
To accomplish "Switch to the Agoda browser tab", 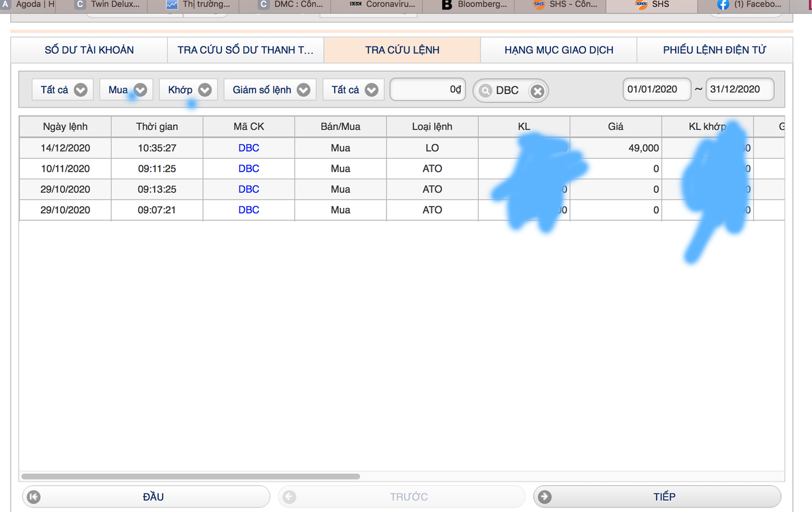I will [x=28, y=4].
